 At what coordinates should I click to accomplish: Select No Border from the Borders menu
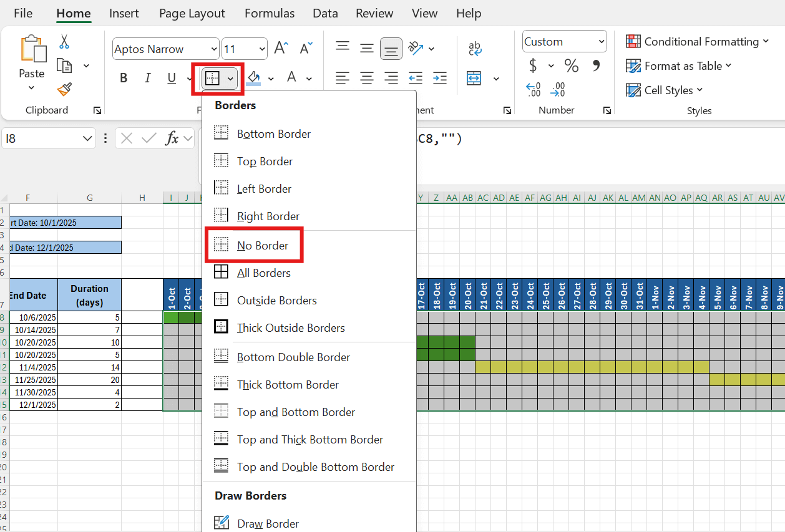click(262, 245)
